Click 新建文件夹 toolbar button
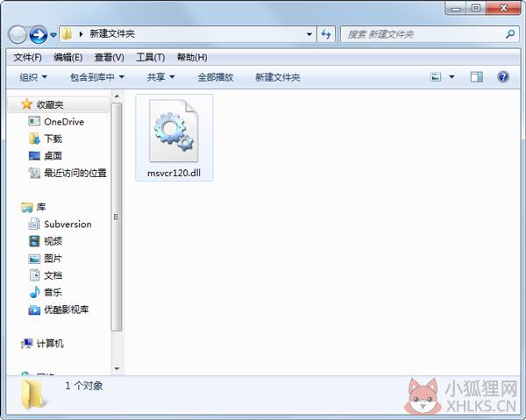The image size is (526, 420). 277,77
